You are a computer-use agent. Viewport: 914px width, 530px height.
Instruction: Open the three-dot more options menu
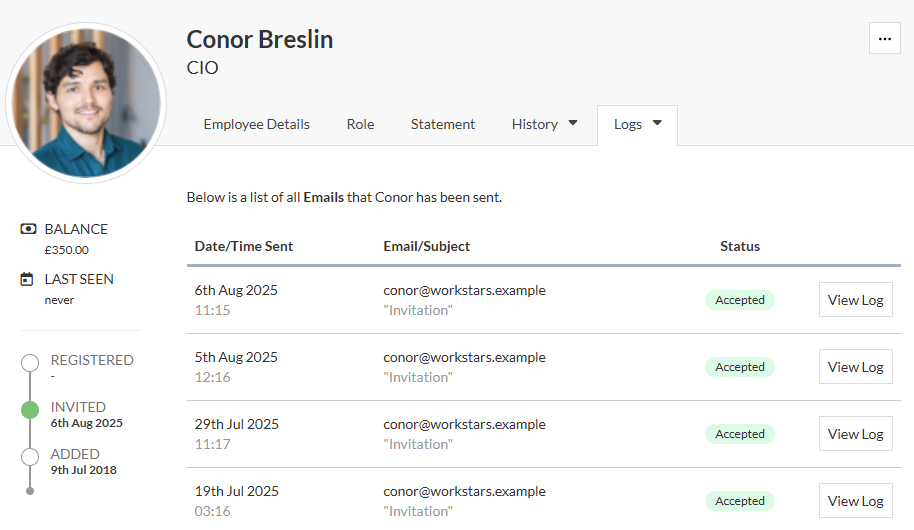(884, 39)
